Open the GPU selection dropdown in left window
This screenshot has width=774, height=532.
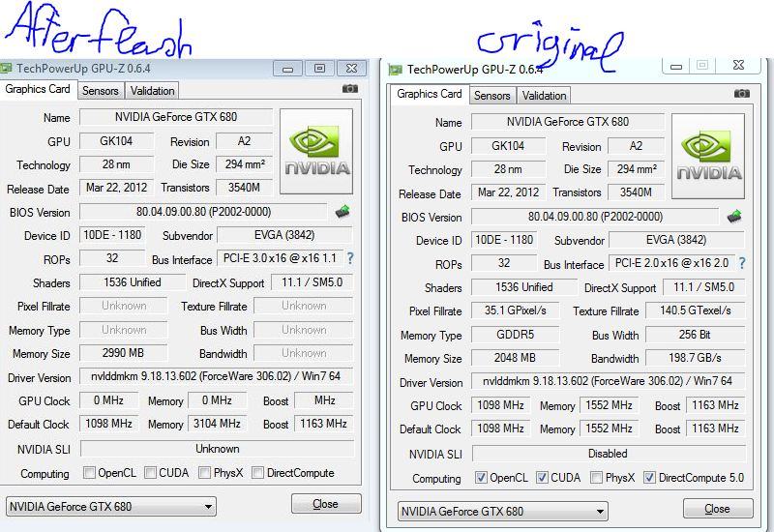click(x=111, y=506)
